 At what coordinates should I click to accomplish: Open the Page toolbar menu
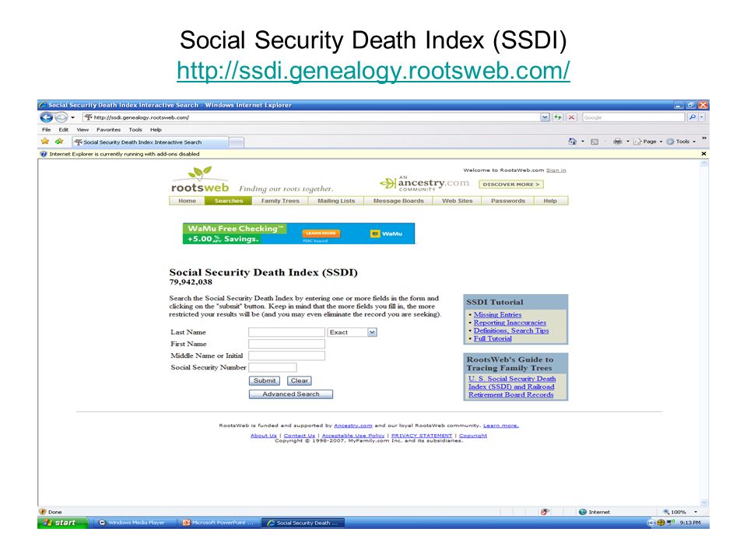coord(648,142)
